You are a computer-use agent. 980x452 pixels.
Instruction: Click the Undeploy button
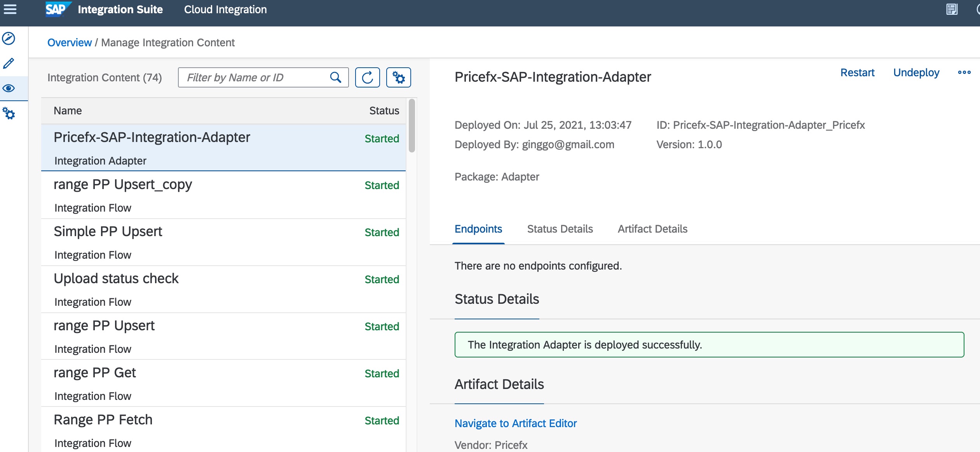[916, 73]
